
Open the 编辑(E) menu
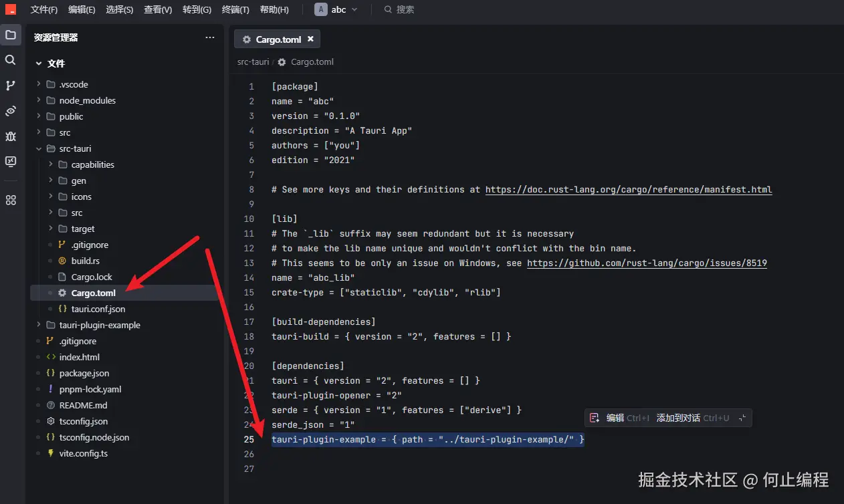82,9
